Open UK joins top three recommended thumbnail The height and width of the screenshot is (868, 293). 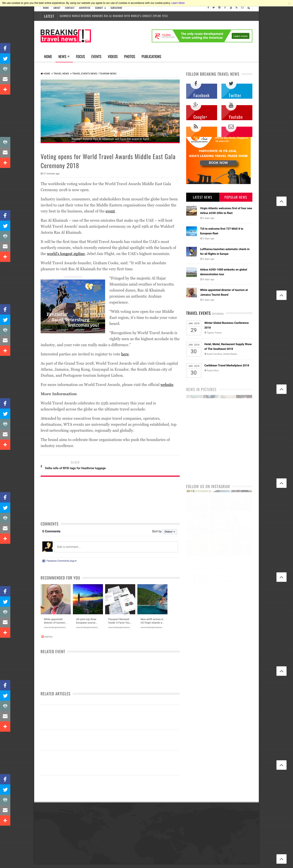(88, 599)
